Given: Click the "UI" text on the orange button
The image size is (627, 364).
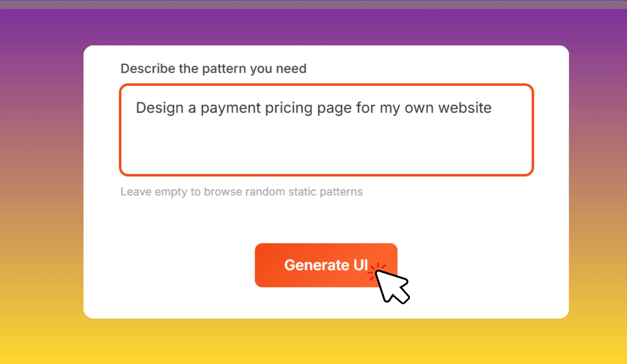Looking at the screenshot, I should 361,266.
